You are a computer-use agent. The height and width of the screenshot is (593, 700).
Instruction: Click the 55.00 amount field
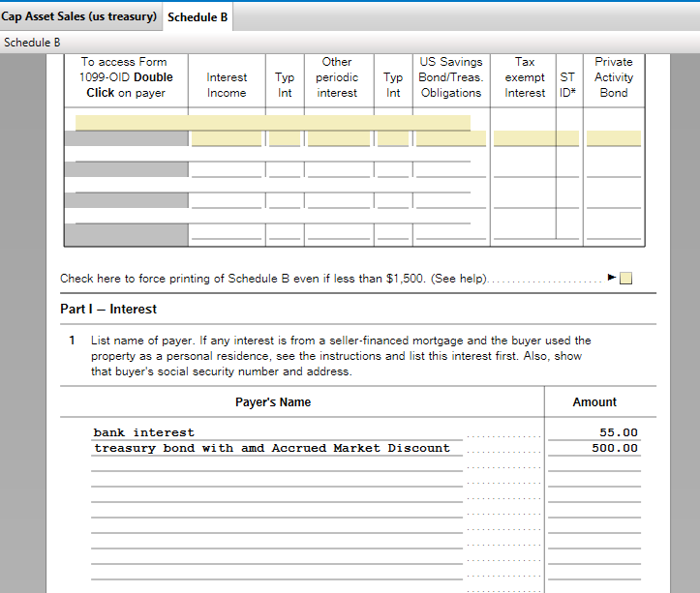pyautogui.click(x=594, y=432)
